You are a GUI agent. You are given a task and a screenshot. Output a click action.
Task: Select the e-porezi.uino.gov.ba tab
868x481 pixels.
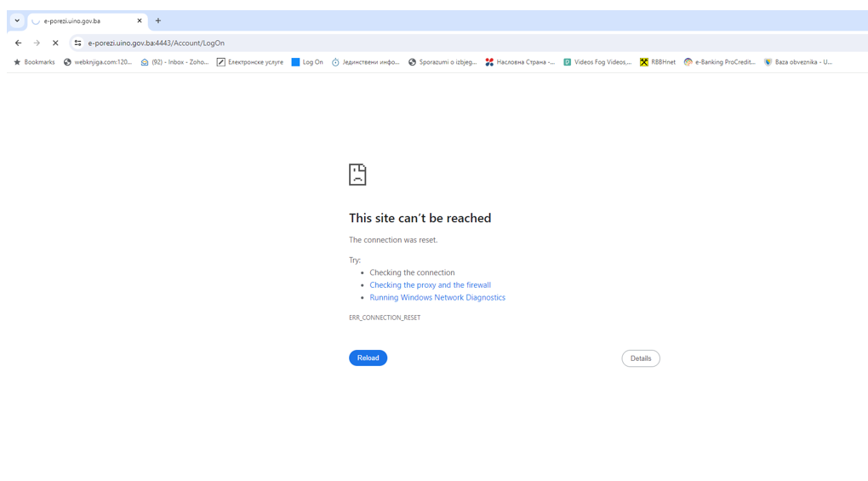pos(88,21)
